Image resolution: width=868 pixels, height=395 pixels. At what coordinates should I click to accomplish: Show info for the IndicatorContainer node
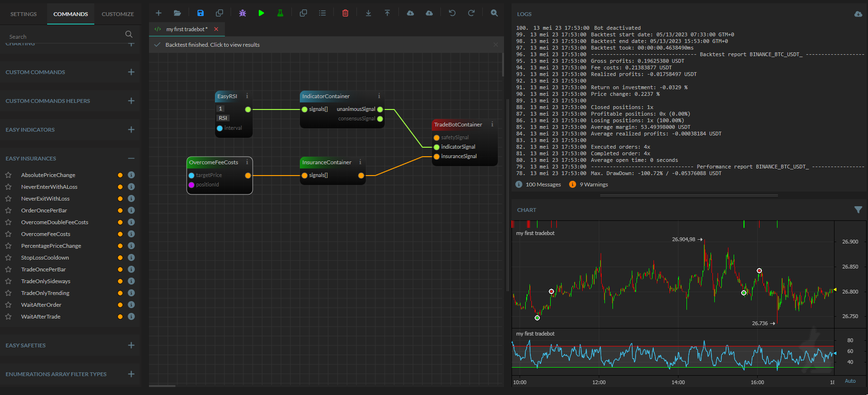pyautogui.click(x=379, y=96)
